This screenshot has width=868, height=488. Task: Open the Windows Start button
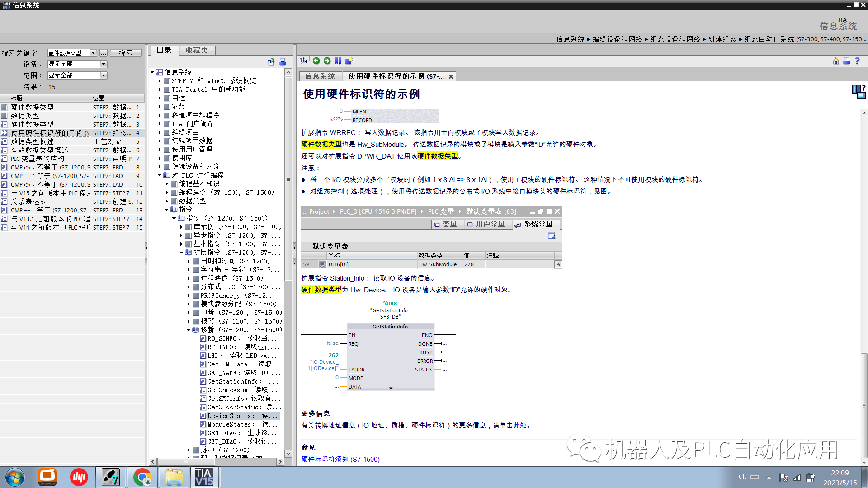(x=14, y=477)
